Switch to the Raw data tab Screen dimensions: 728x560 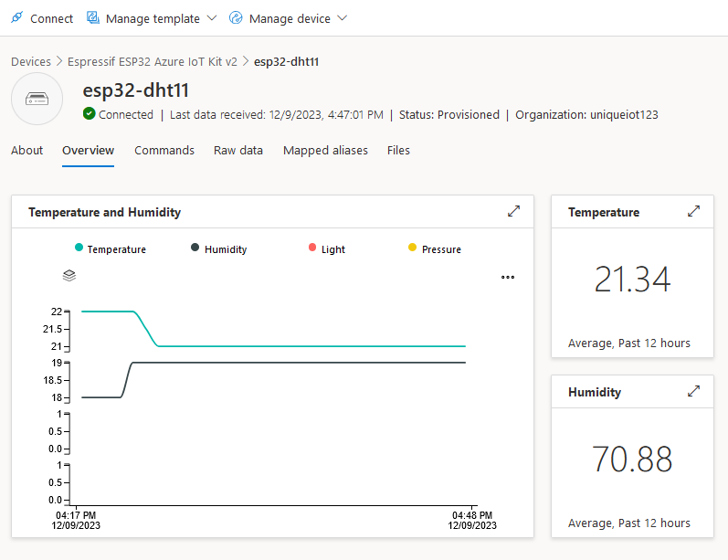point(238,151)
